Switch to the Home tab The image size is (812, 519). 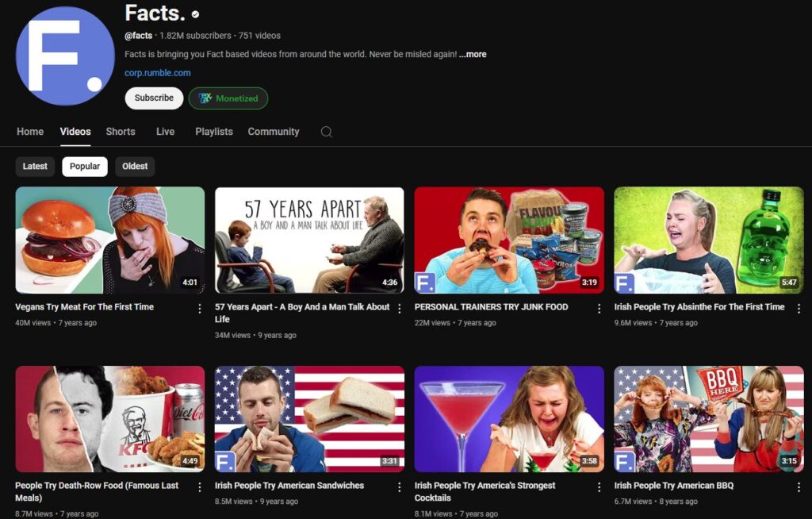tap(30, 132)
